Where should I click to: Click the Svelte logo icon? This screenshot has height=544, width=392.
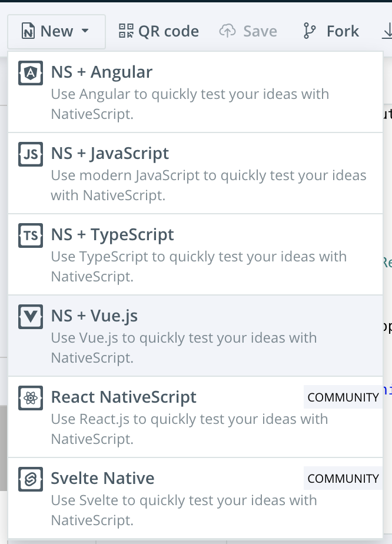coord(31,479)
